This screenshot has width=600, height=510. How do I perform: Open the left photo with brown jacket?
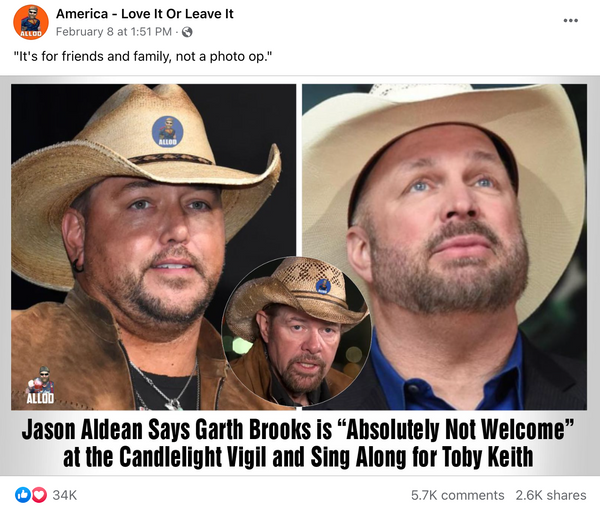153,247
